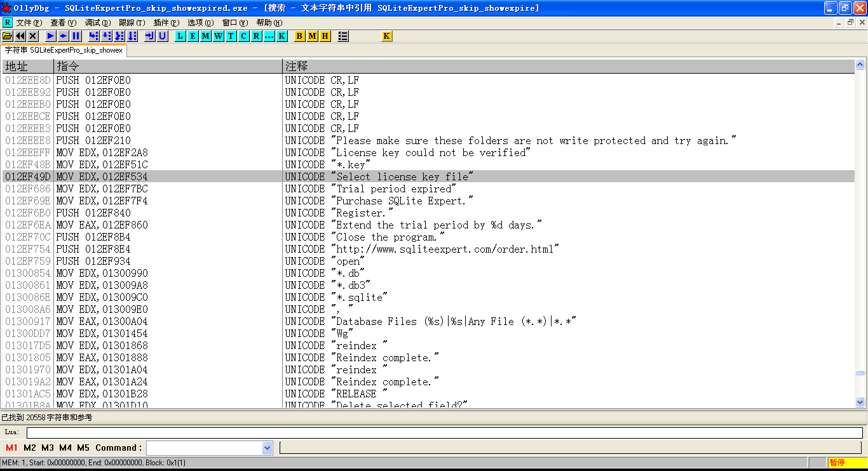Open the 调试(D) menu

[98, 23]
